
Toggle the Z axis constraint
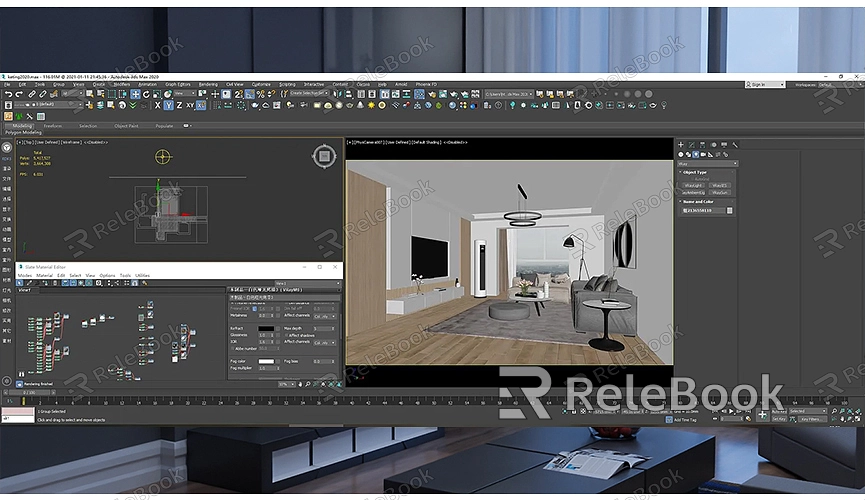click(x=179, y=105)
